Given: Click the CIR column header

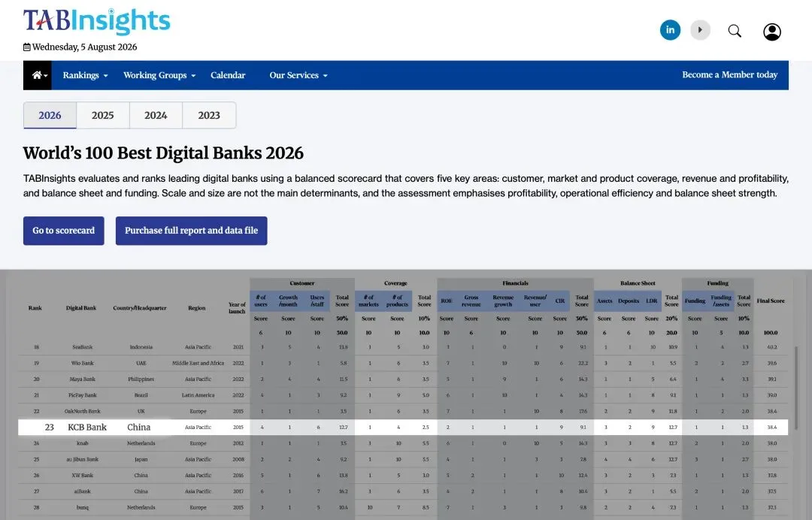Looking at the screenshot, I should [x=560, y=301].
